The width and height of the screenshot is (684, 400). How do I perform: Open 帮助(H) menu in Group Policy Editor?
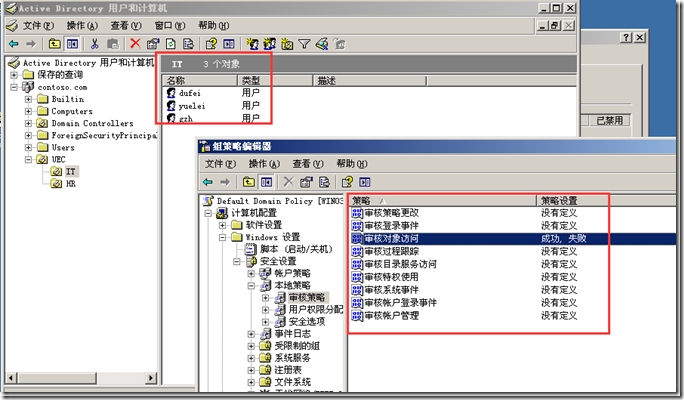click(x=352, y=164)
